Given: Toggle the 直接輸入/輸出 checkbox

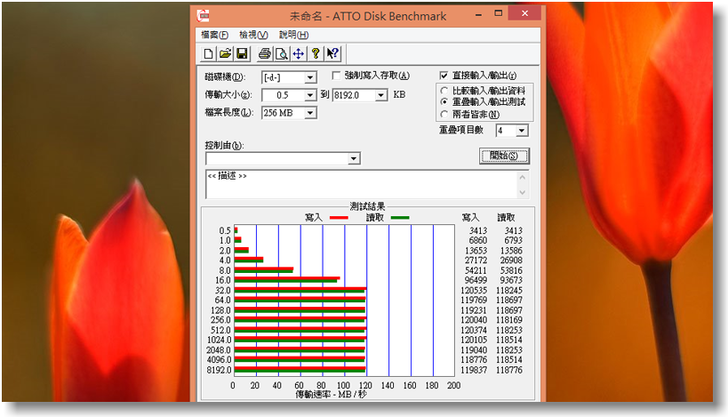Looking at the screenshot, I should pyautogui.click(x=444, y=75).
